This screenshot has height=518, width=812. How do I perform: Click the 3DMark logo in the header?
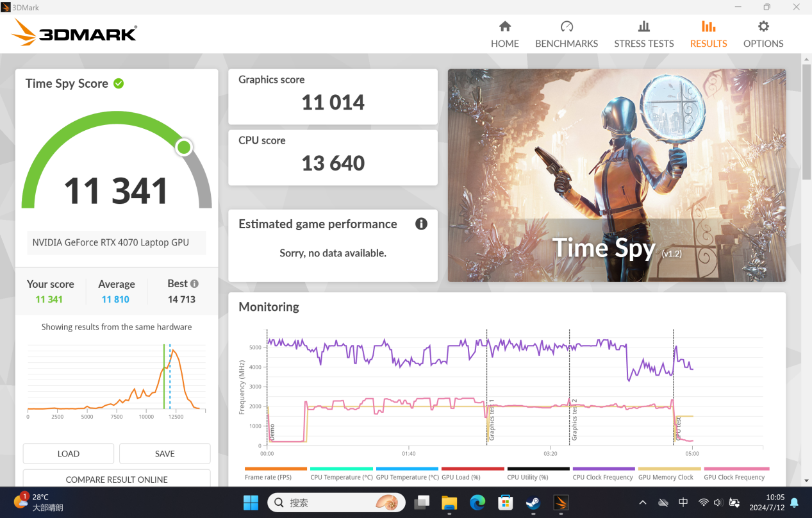74,33
